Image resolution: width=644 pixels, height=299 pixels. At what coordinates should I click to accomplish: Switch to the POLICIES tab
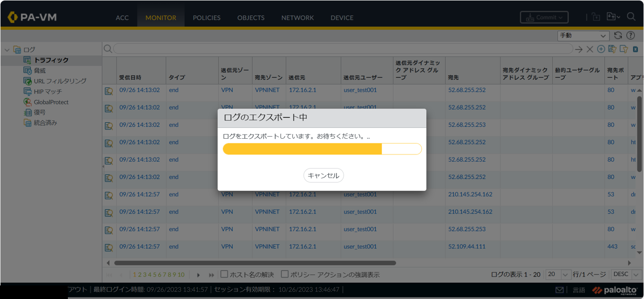(x=206, y=17)
